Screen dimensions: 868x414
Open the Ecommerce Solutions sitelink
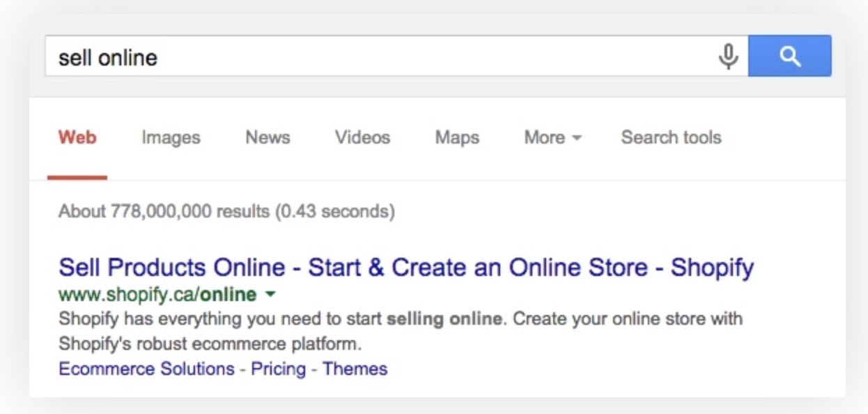point(146,369)
